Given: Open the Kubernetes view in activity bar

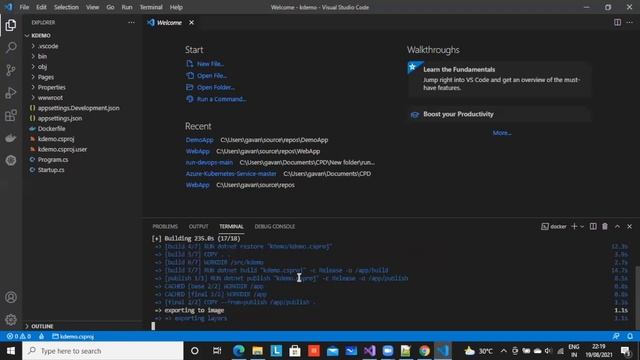Looking at the screenshot, I should (x=11, y=160).
